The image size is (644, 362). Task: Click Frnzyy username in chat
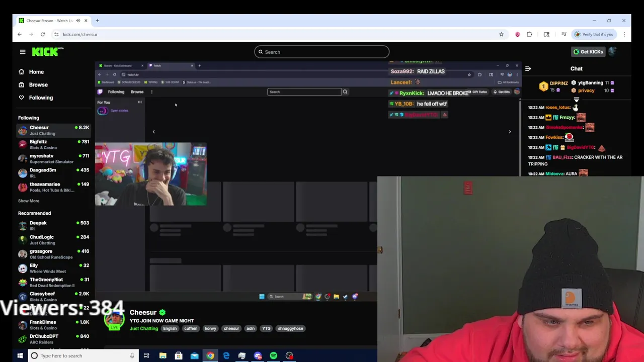pyautogui.click(x=568, y=117)
